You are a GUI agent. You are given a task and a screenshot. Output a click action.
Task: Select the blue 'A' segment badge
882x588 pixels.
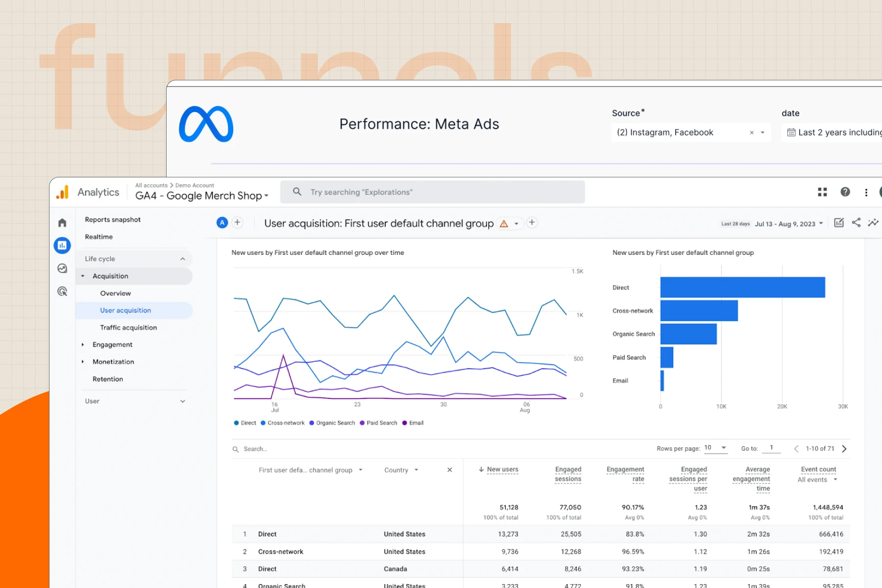(222, 223)
